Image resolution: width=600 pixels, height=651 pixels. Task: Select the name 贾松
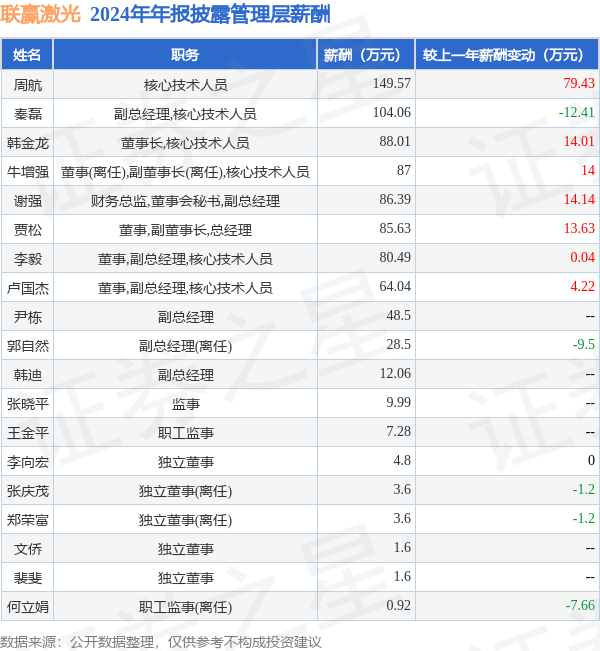[x=28, y=230]
